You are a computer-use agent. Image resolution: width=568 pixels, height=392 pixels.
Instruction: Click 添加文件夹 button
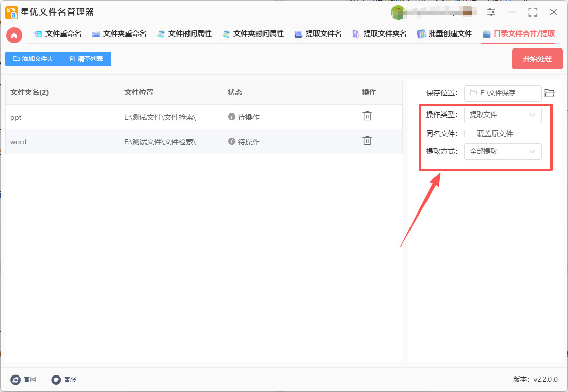[x=34, y=59]
